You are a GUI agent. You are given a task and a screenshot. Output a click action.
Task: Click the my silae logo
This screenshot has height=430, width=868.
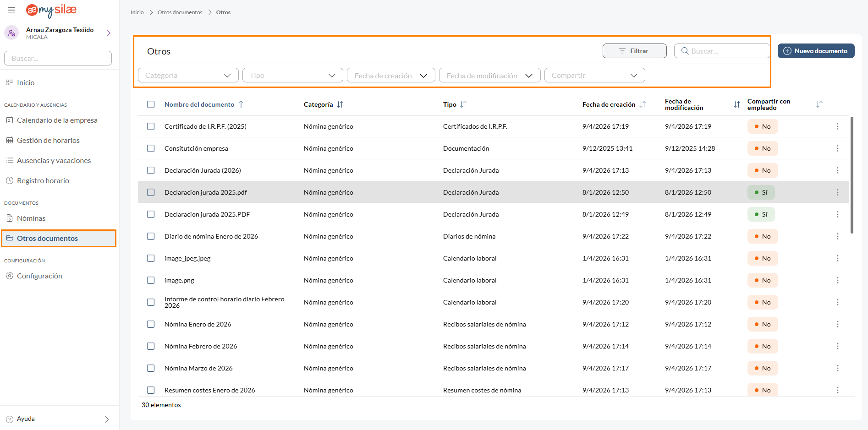tap(51, 10)
